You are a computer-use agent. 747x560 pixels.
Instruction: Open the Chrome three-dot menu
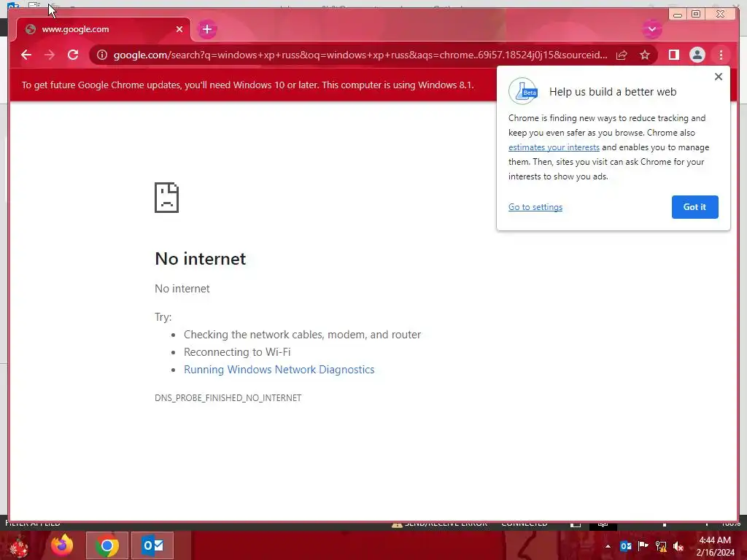[721, 55]
